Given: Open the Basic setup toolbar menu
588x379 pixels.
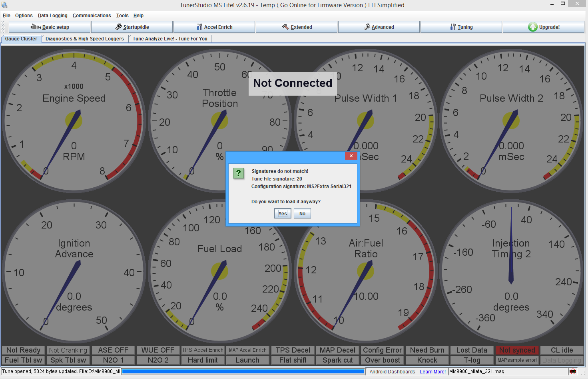Looking at the screenshot, I should point(50,27).
